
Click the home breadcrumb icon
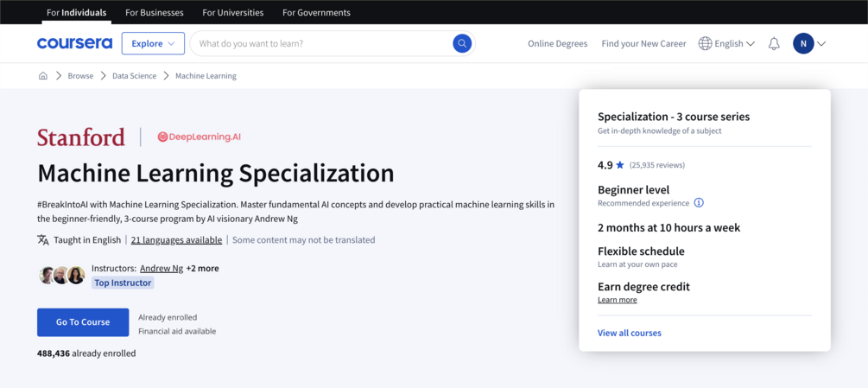pos(43,76)
